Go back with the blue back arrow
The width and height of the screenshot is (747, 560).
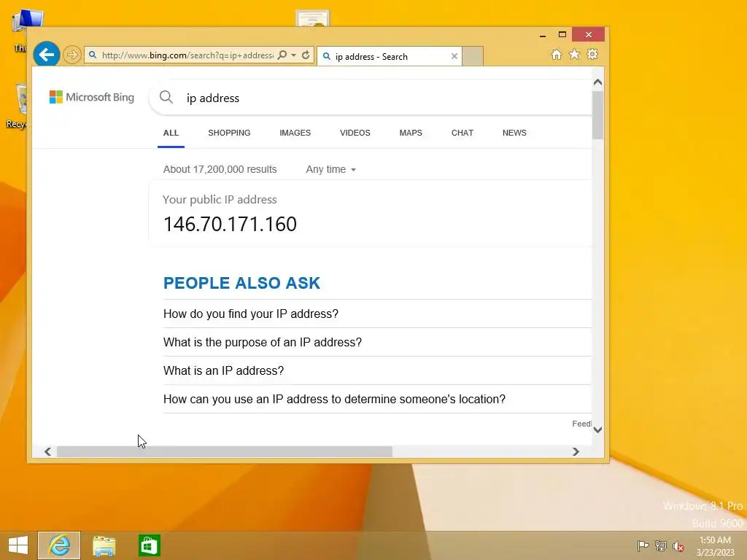point(47,55)
